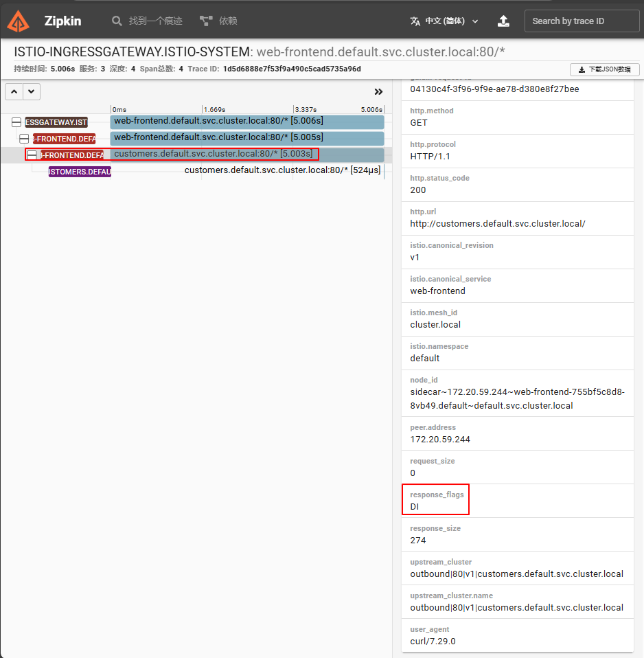
Task: Open the Zipkin home title link
Action: [x=62, y=21]
